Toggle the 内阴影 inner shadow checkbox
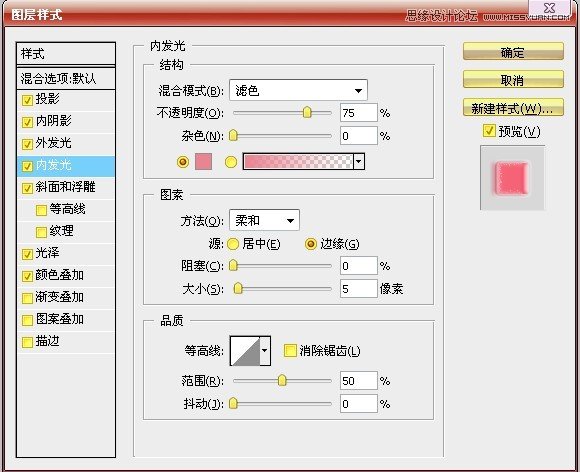This screenshot has width=580, height=472. click(x=27, y=122)
